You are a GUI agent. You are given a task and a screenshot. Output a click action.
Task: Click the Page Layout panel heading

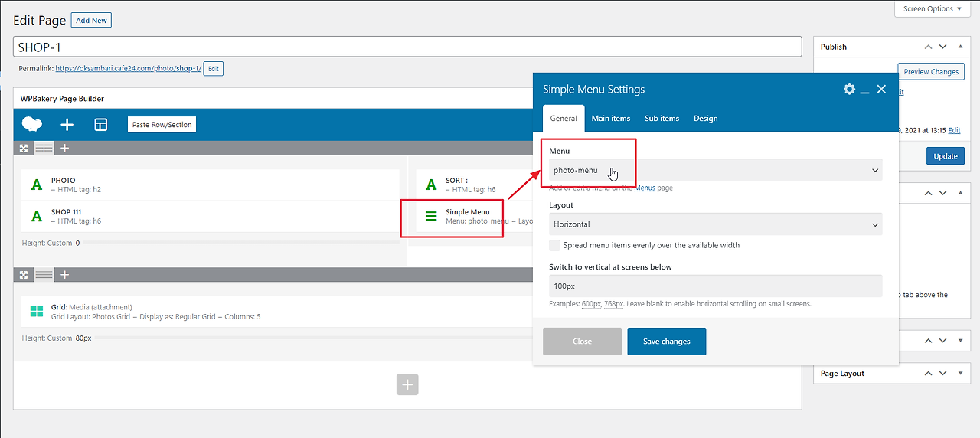pos(842,374)
